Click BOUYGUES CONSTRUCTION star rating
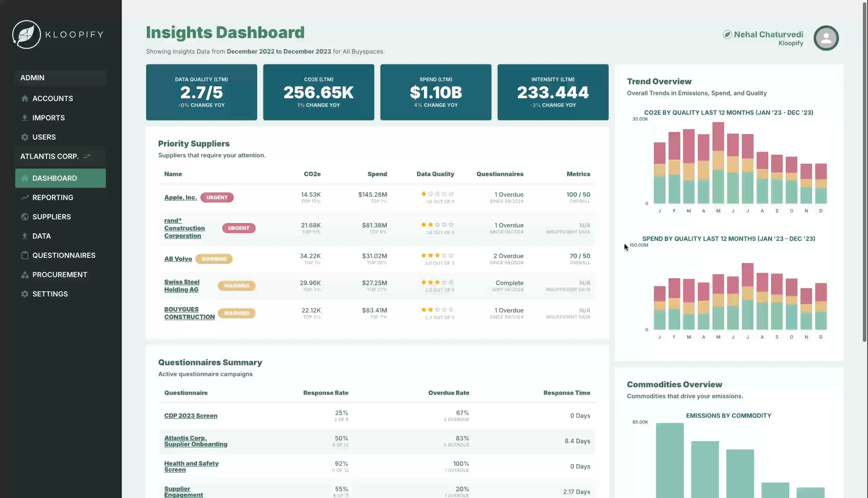Viewport: 868px width, 498px height. click(x=437, y=310)
